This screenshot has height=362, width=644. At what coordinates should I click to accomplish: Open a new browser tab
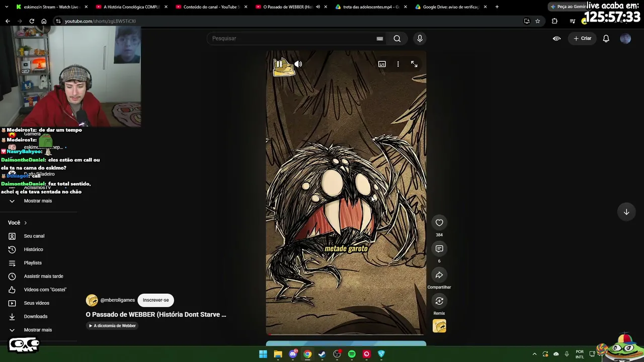tap(497, 7)
